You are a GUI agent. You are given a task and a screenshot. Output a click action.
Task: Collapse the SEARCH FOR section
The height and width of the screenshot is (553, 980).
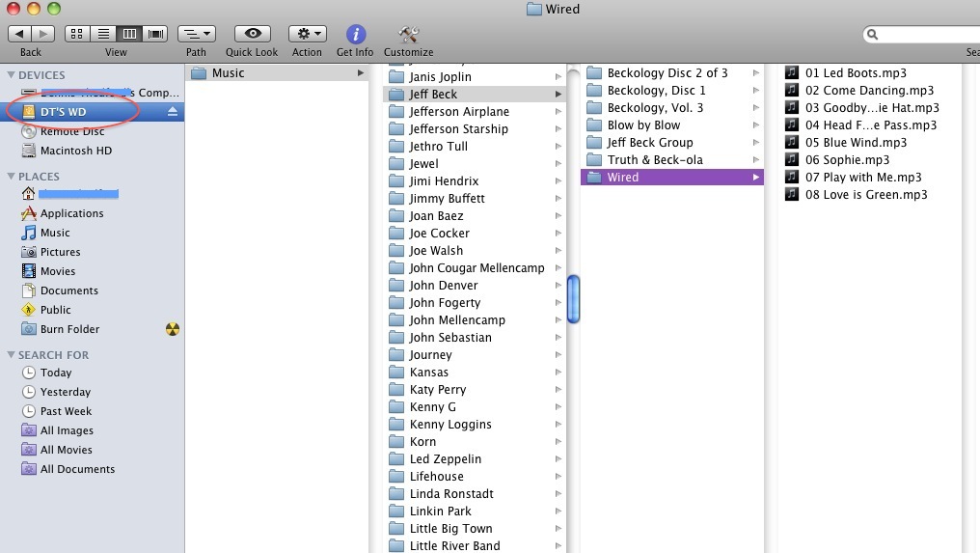point(11,355)
